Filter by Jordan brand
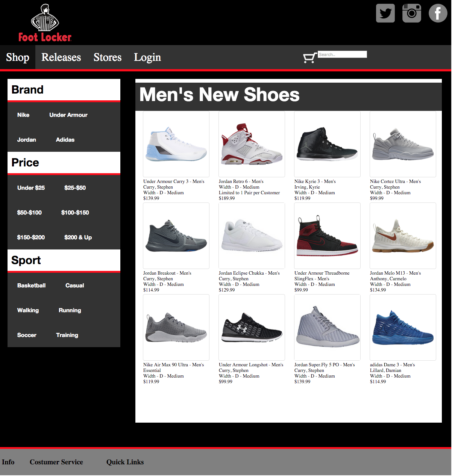 pyautogui.click(x=27, y=140)
